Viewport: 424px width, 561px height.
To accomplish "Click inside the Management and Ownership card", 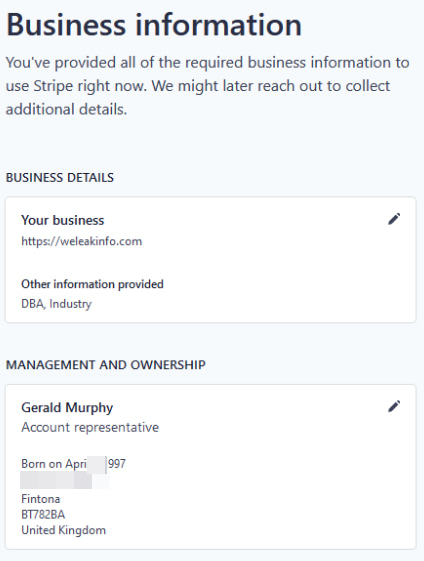I will click(210, 467).
